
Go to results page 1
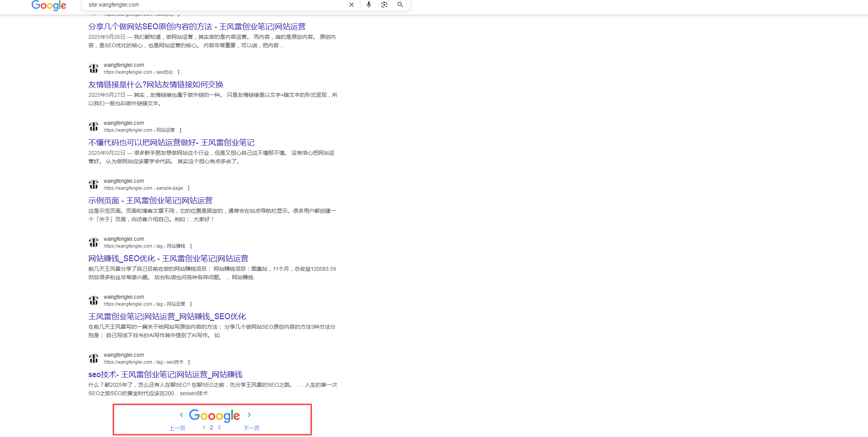pos(204,427)
